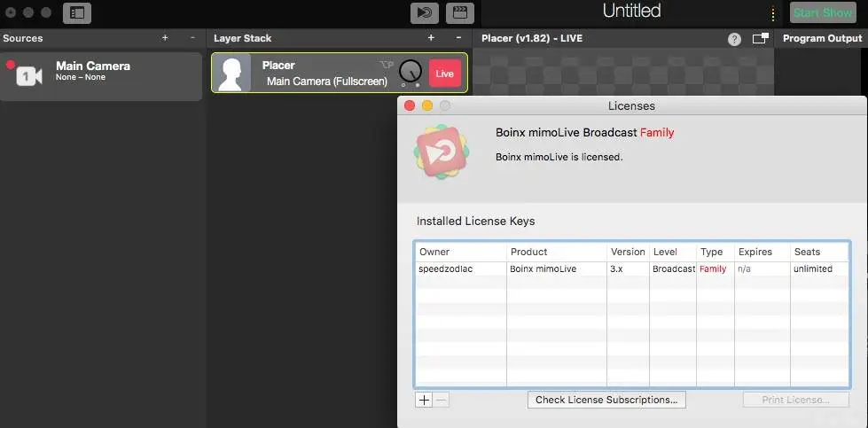Click the Placer layer person thumbnail

pyautogui.click(x=231, y=73)
